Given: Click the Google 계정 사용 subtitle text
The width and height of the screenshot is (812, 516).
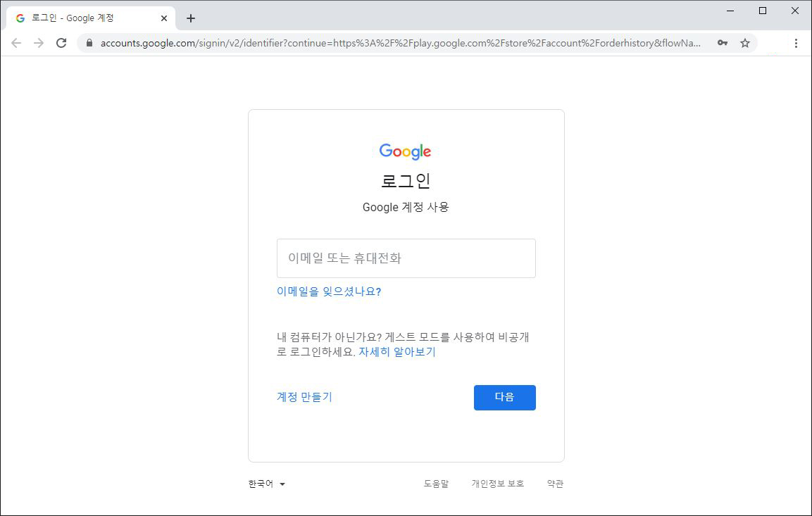Looking at the screenshot, I should pyautogui.click(x=406, y=207).
